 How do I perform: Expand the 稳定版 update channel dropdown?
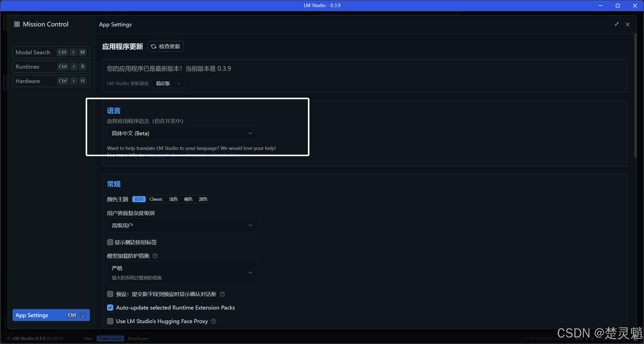[168, 83]
